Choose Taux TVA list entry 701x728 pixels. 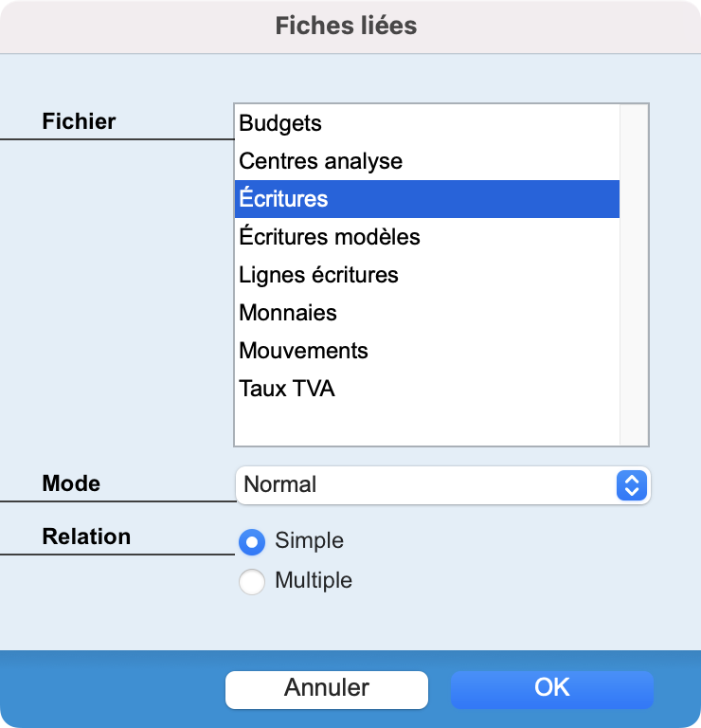coord(427,389)
